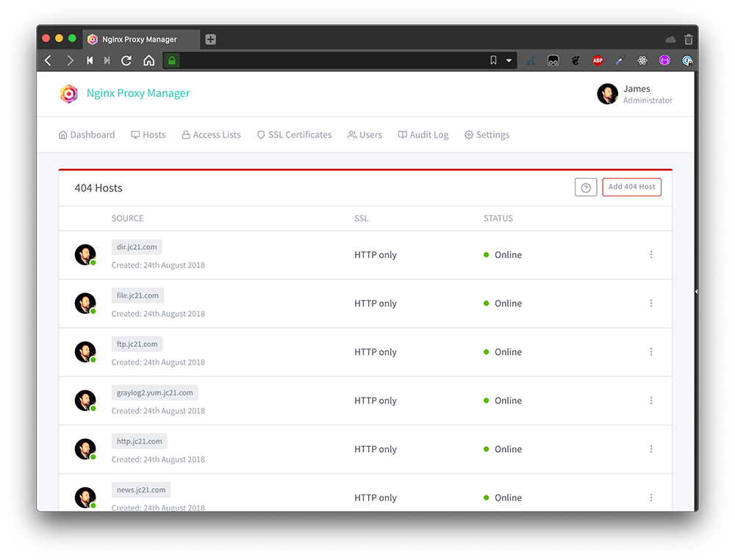Click James's profile avatar
Viewport: 735px width, 560px height.
pyautogui.click(x=607, y=94)
